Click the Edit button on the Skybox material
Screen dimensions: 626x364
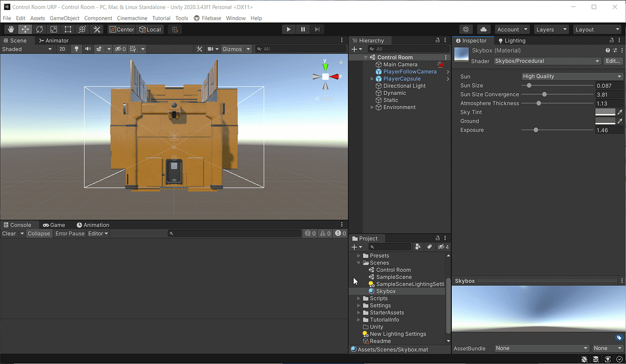(613, 61)
